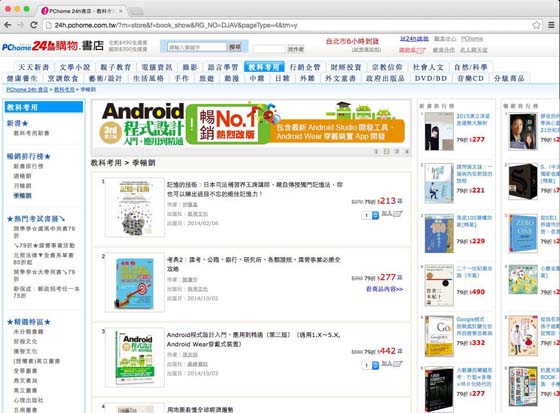This screenshot has height=413, width=560.
Task: Open the shopping cart icon in the header
Action: point(412,50)
